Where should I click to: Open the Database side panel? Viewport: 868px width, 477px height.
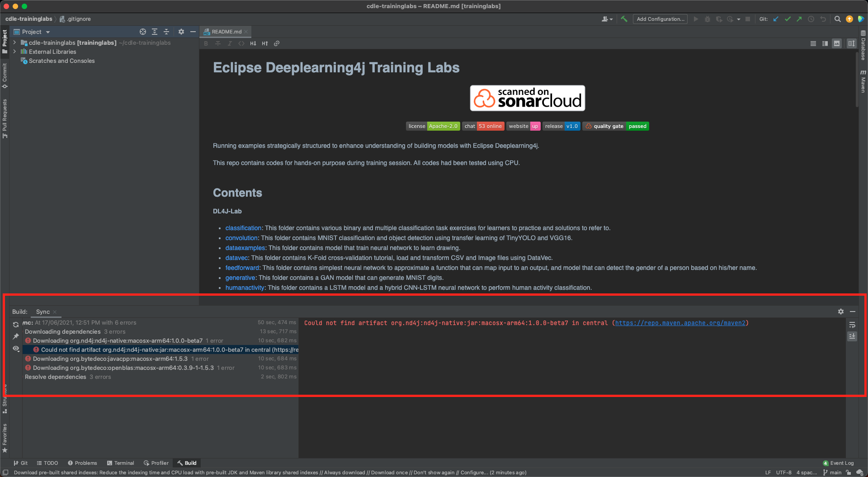[863, 45]
